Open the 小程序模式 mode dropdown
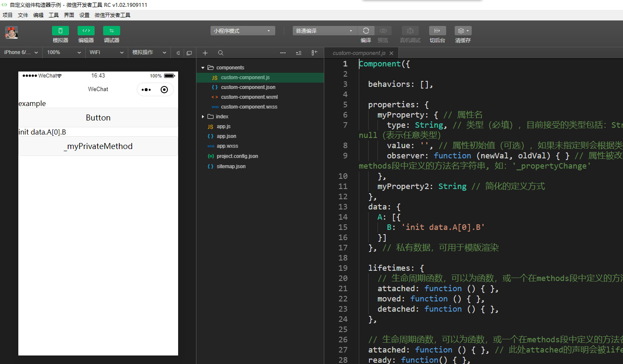Image resolution: width=623 pixels, height=364 pixels. 242,31
